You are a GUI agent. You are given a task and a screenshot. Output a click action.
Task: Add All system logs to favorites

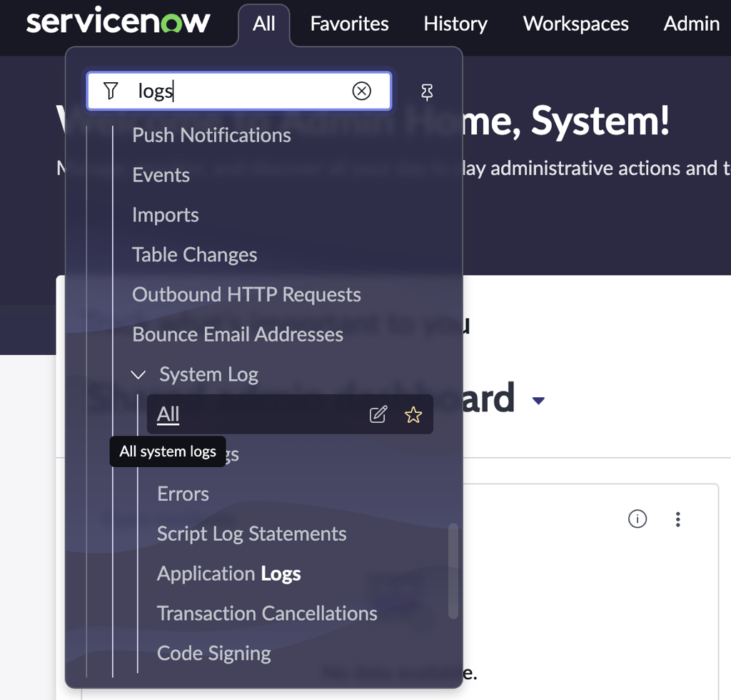pyautogui.click(x=413, y=414)
